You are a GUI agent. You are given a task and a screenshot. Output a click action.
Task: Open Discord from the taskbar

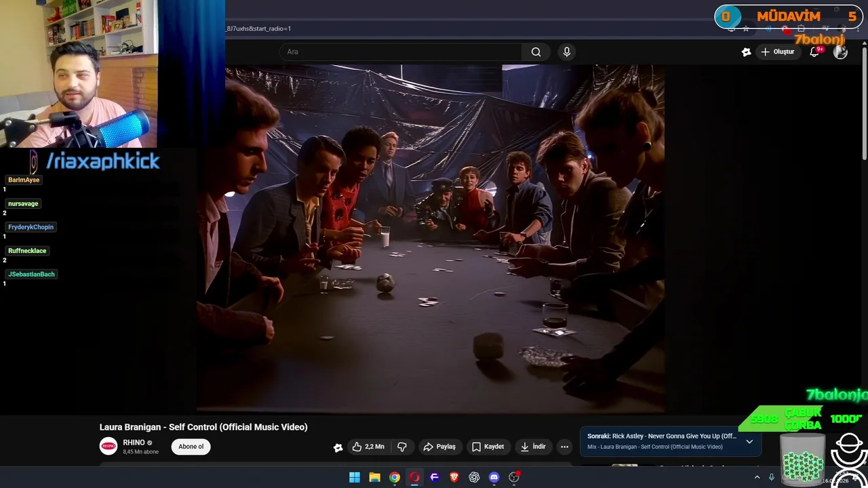tap(494, 477)
